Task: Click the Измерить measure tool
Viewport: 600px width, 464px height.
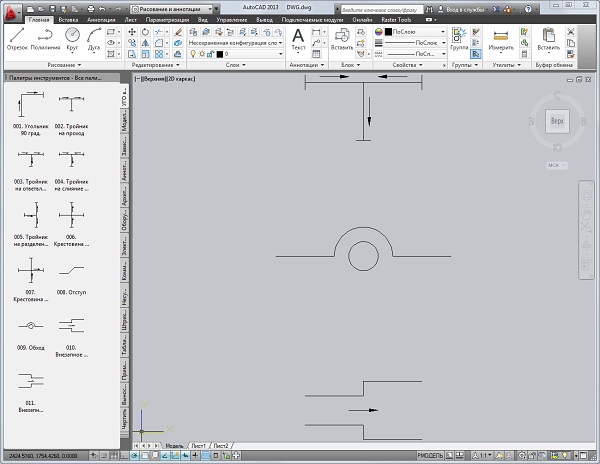Action: click(502, 38)
